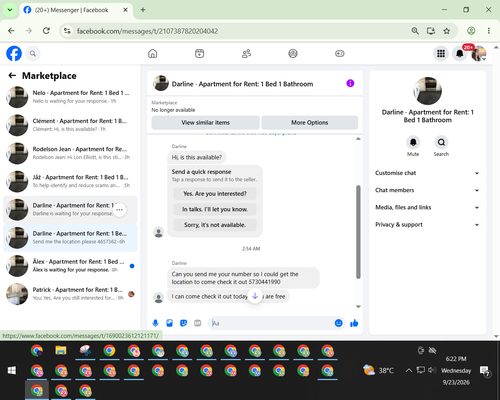
Task: Open File Explorer from taskbar
Action: (x=61, y=351)
